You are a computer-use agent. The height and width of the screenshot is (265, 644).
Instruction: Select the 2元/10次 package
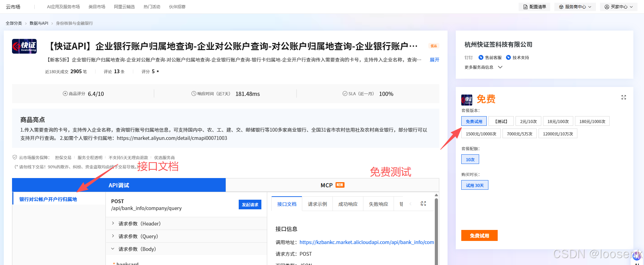(x=528, y=121)
